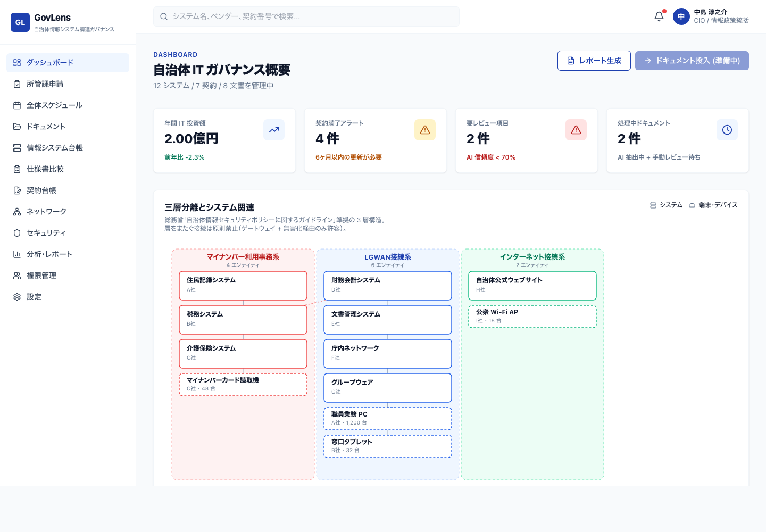Click the search input field
This screenshot has height=532, width=766.
tap(306, 16)
